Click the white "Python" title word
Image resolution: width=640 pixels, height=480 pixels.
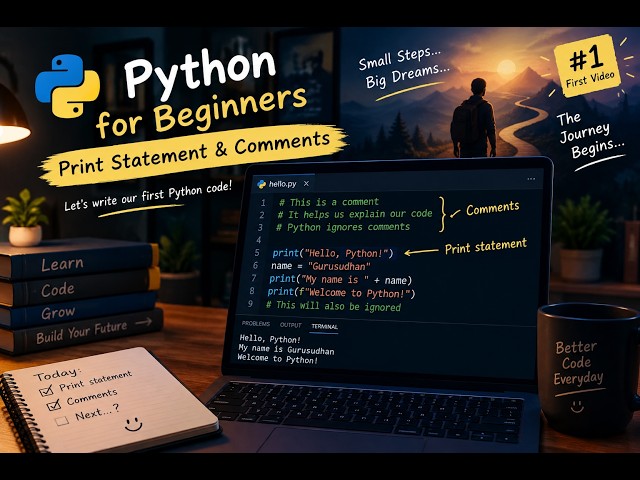point(200,73)
